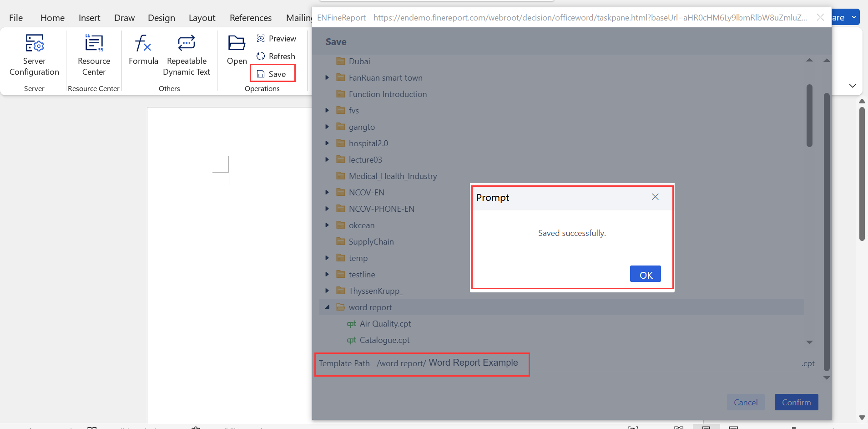The width and height of the screenshot is (868, 429).
Task: Select the Air Quality.cpt file
Action: (385, 323)
